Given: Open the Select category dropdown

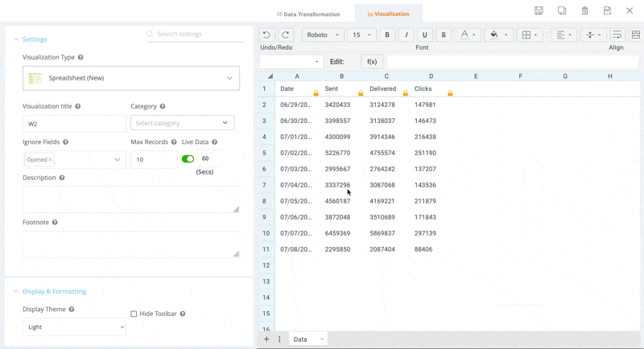Looking at the screenshot, I should 183,122.
